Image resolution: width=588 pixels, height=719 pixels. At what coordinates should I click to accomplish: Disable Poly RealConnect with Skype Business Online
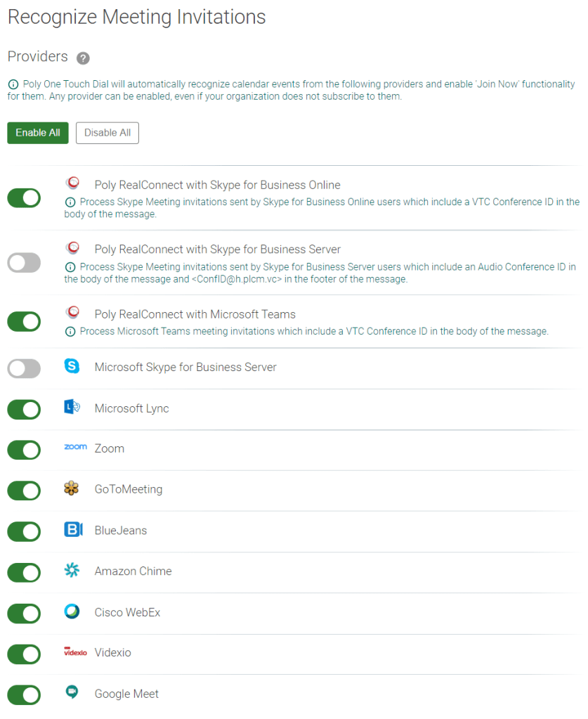point(24,198)
